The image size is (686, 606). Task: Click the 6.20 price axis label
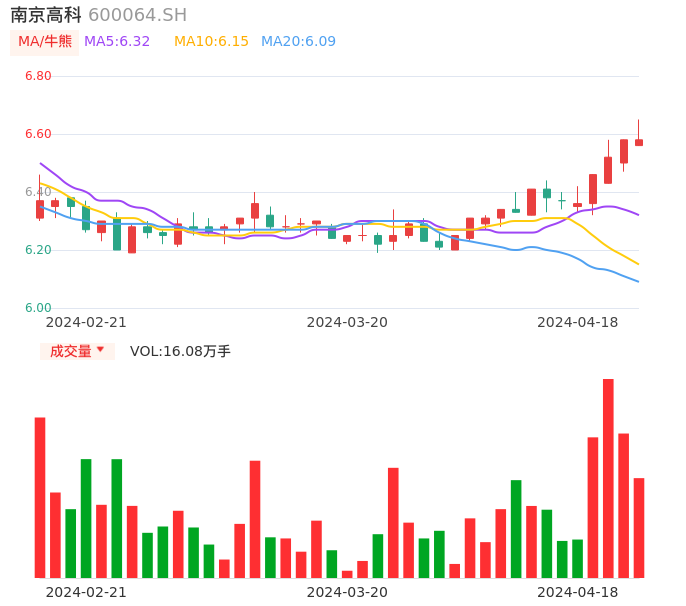point(38,250)
